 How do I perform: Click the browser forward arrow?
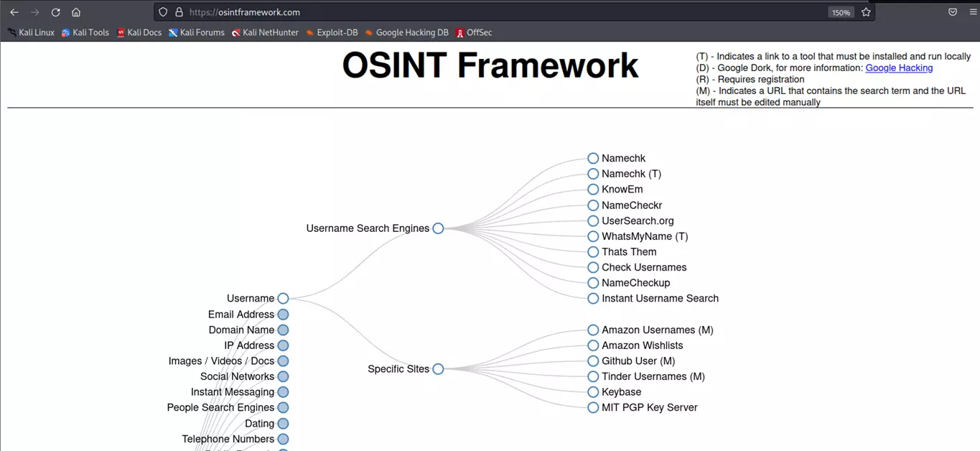point(34,12)
